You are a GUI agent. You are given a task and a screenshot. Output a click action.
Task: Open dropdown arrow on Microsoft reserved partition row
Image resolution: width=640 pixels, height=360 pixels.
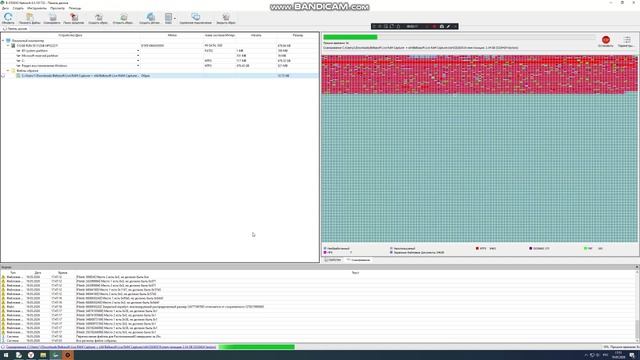click(138, 56)
